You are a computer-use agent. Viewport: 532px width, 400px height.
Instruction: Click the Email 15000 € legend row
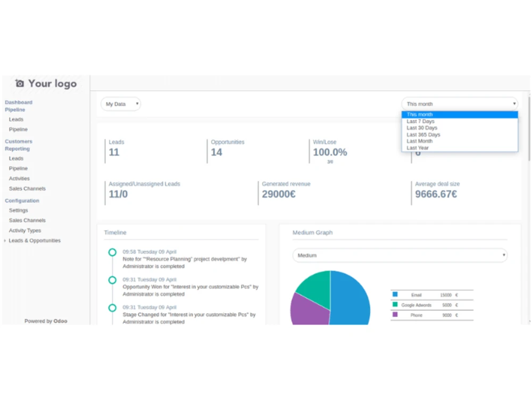point(431,295)
